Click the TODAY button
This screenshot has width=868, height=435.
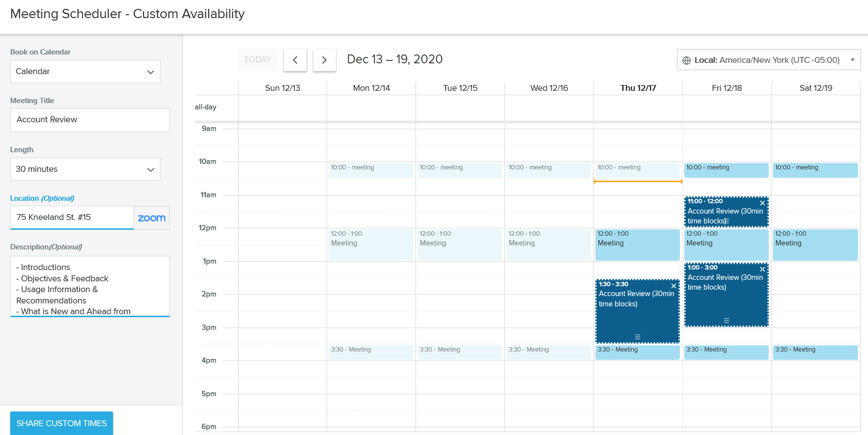coord(257,59)
